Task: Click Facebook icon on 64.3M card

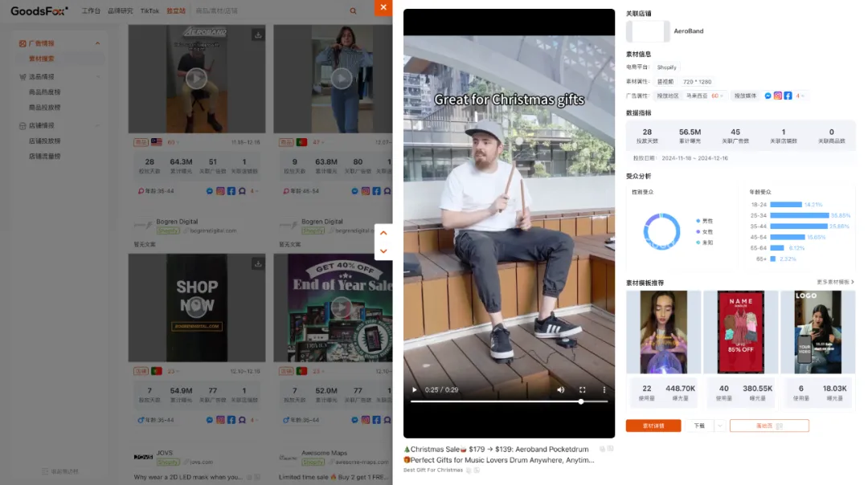Action: [x=231, y=191]
